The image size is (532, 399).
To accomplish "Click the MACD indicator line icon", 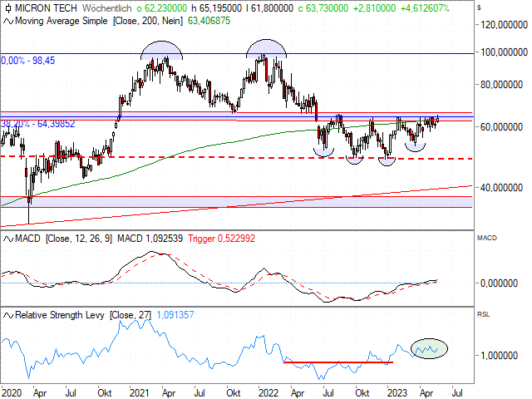I will click(x=8, y=239).
